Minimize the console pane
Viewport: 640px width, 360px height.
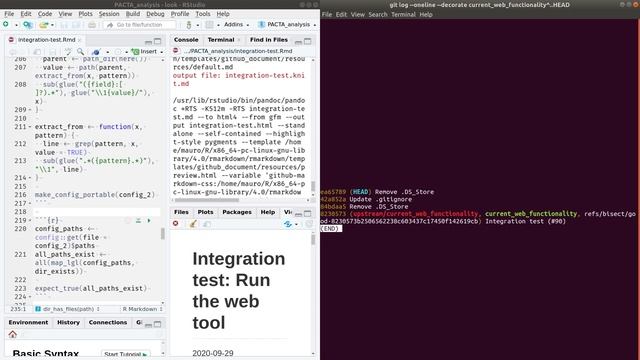pyautogui.click(x=298, y=42)
